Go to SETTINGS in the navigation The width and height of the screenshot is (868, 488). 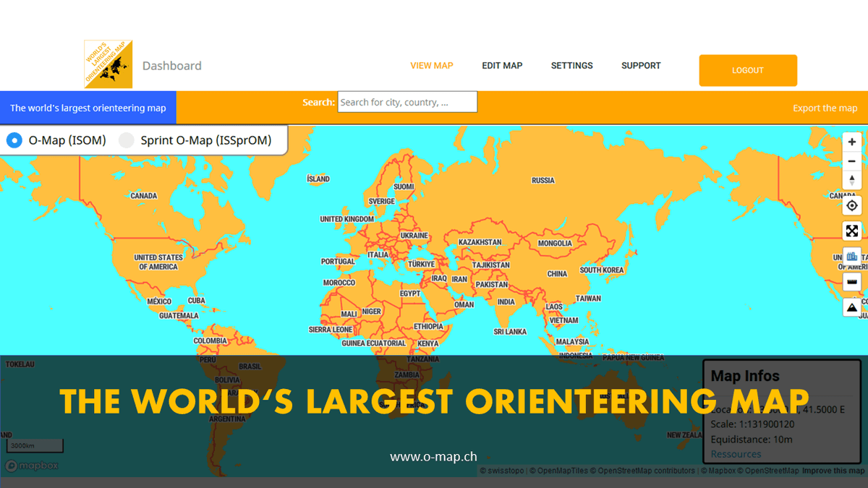(x=571, y=66)
